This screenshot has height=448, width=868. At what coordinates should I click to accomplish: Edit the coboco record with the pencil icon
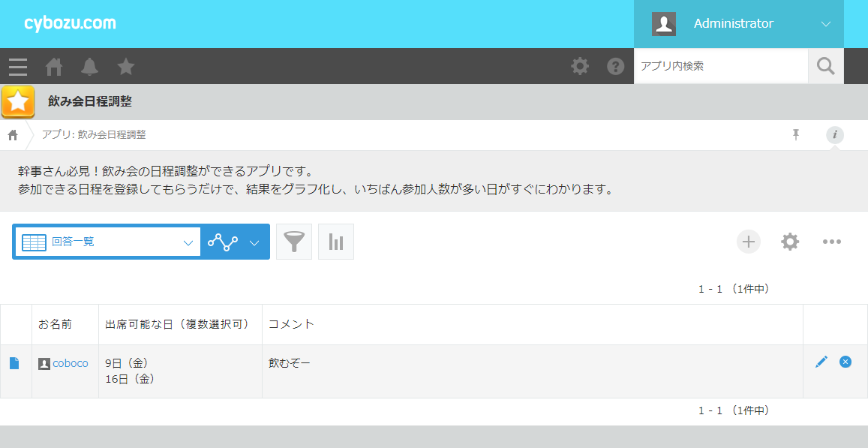821,362
